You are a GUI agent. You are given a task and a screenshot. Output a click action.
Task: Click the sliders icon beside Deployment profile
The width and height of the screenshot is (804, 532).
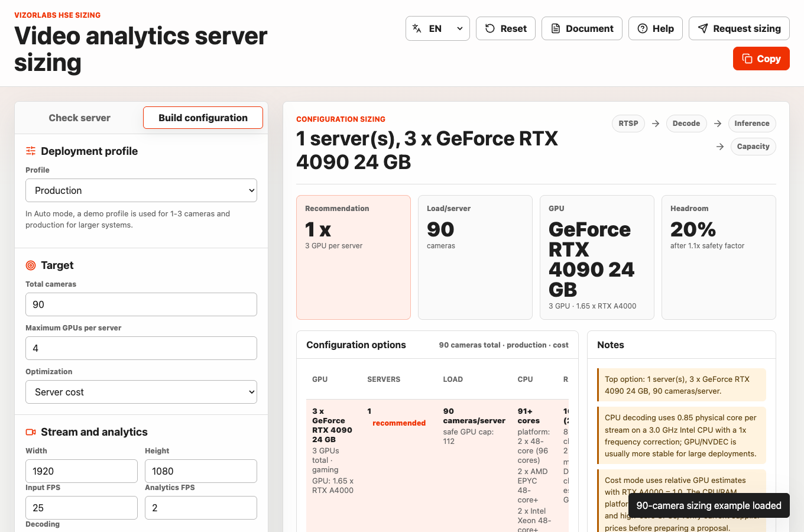(x=31, y=151)
